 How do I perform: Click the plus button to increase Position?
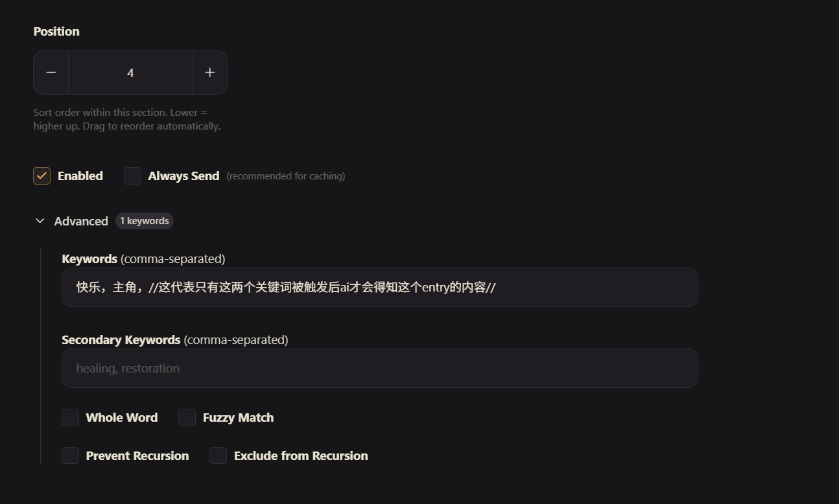(209, 72)
